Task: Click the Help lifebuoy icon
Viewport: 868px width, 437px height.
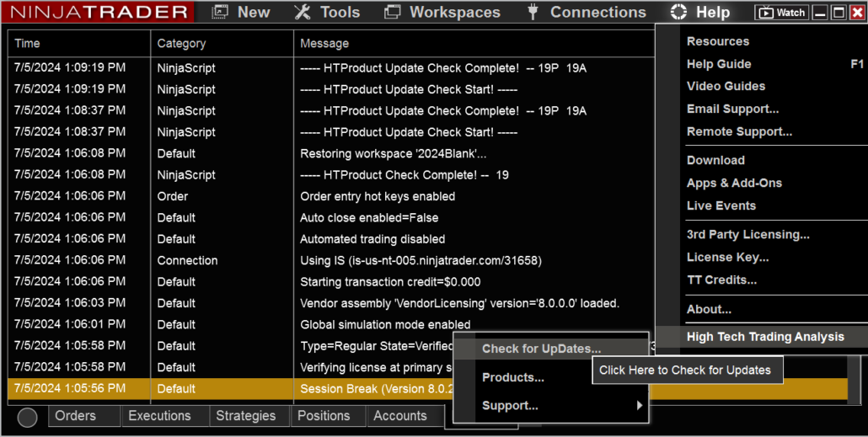Action: click(678, 12)
